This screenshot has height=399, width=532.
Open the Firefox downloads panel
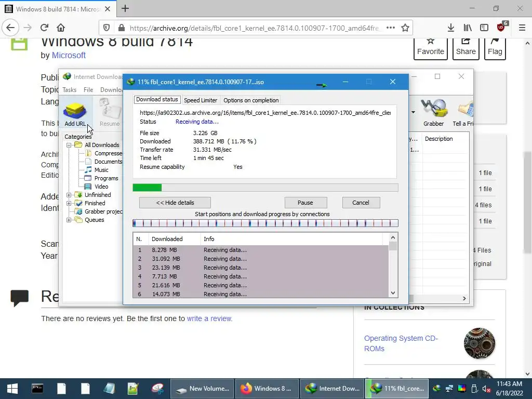point(451,28)
